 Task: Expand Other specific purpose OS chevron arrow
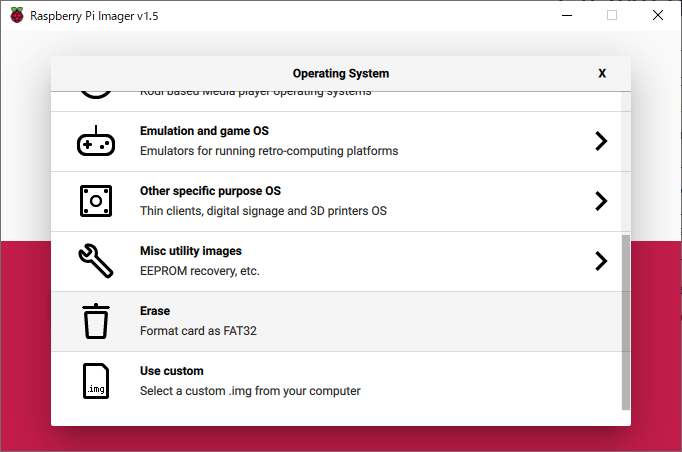coord(601,201)
